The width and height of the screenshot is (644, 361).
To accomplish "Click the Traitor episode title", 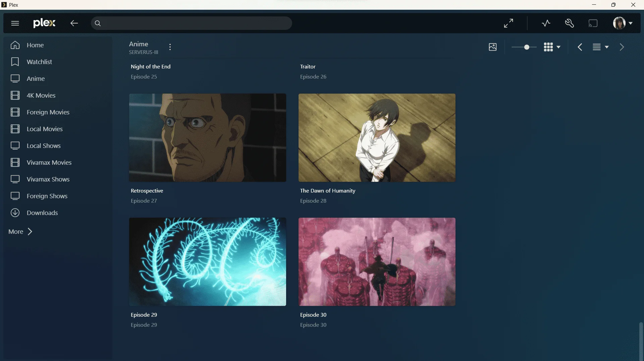I will (x=308, y=66).
